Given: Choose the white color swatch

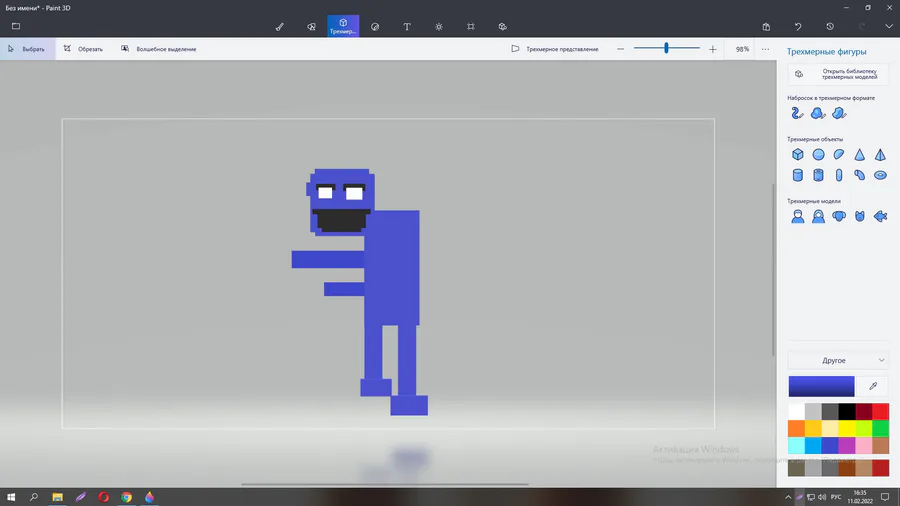Looking at the screenshot, I should click(796, 411).
